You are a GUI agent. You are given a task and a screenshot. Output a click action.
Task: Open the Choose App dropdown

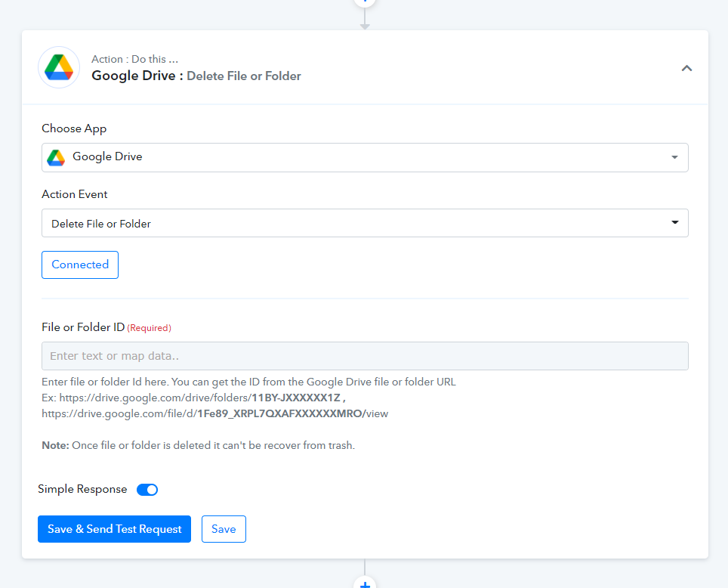tap(365, 157)
